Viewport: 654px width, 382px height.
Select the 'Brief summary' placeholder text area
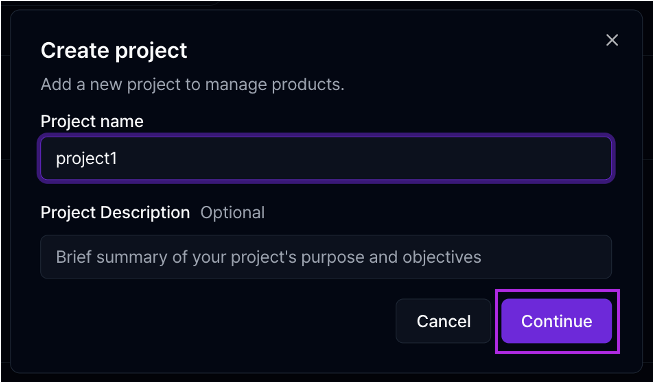(269, 257)
